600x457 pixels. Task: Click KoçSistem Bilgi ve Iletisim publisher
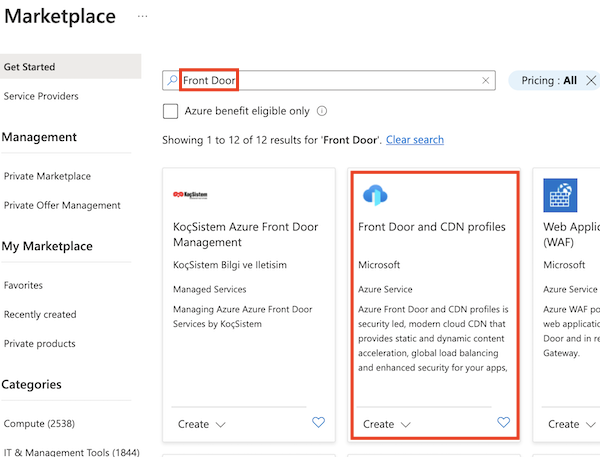(x=230, y=265)
